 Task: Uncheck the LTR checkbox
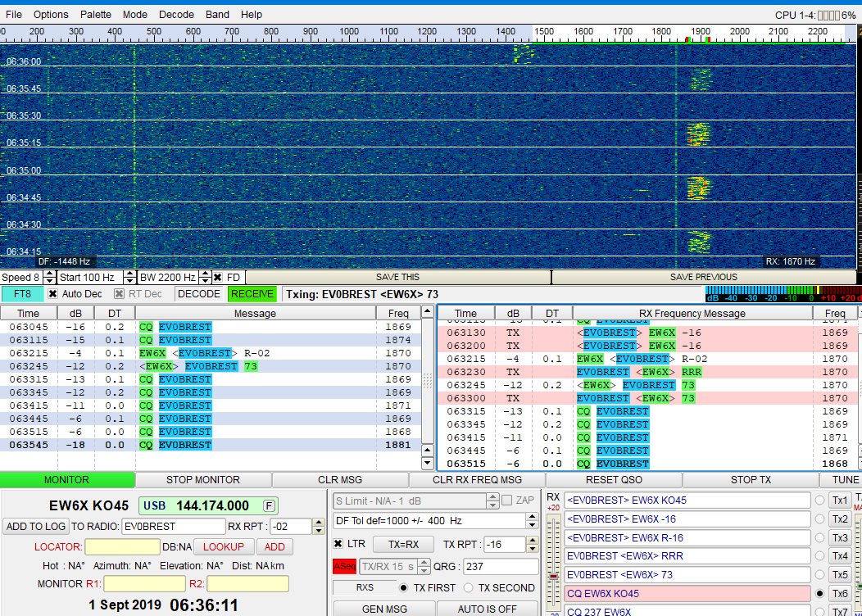(x=339, y=544)
